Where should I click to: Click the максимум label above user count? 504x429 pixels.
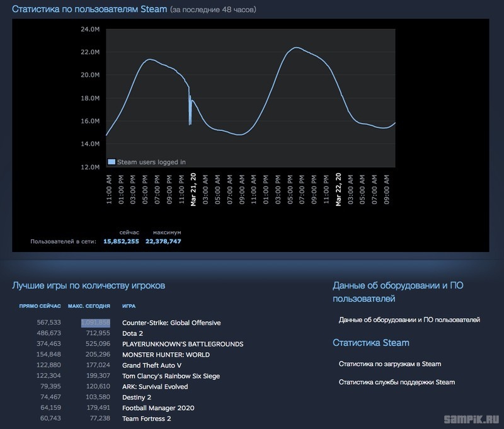tap(167, 232)
